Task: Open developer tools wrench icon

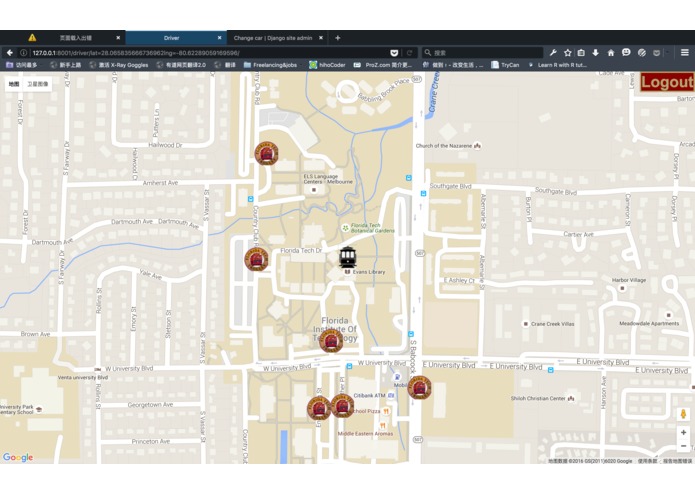Action: [x=553, y=53]
